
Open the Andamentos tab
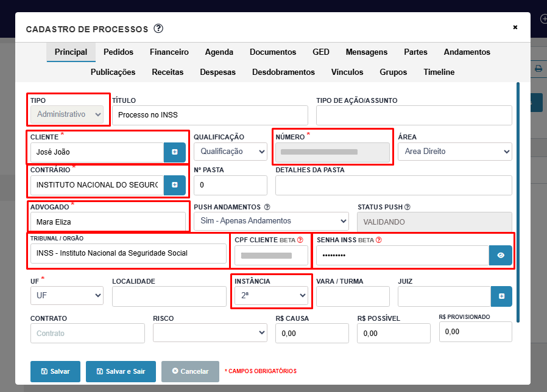(467, 52)
